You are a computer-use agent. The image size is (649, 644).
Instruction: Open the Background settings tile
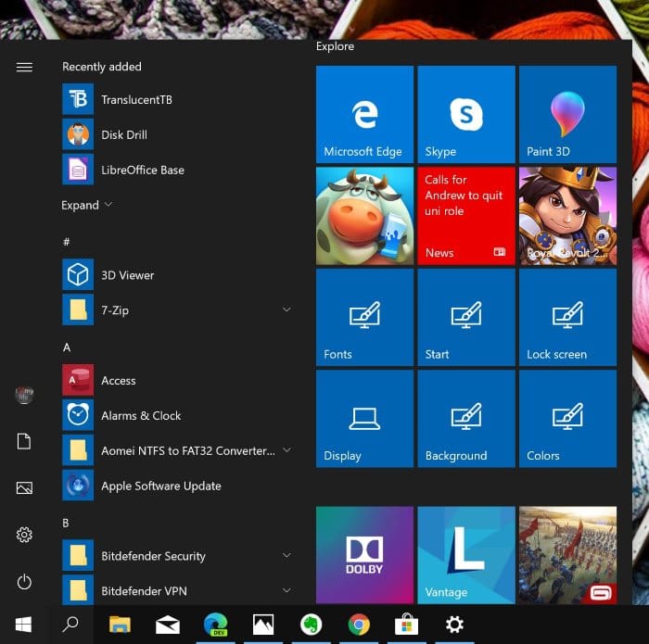click(x=466, y=419)
